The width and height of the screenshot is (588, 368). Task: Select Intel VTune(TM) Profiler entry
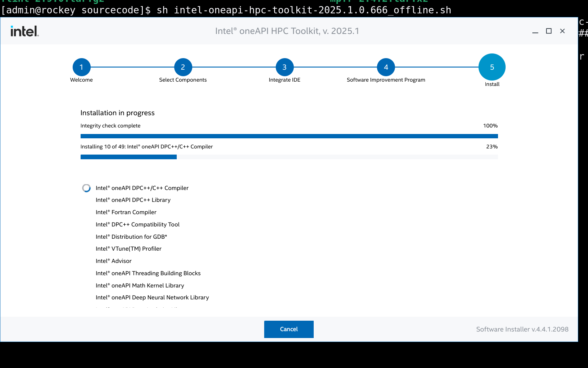tap(129, 249)
